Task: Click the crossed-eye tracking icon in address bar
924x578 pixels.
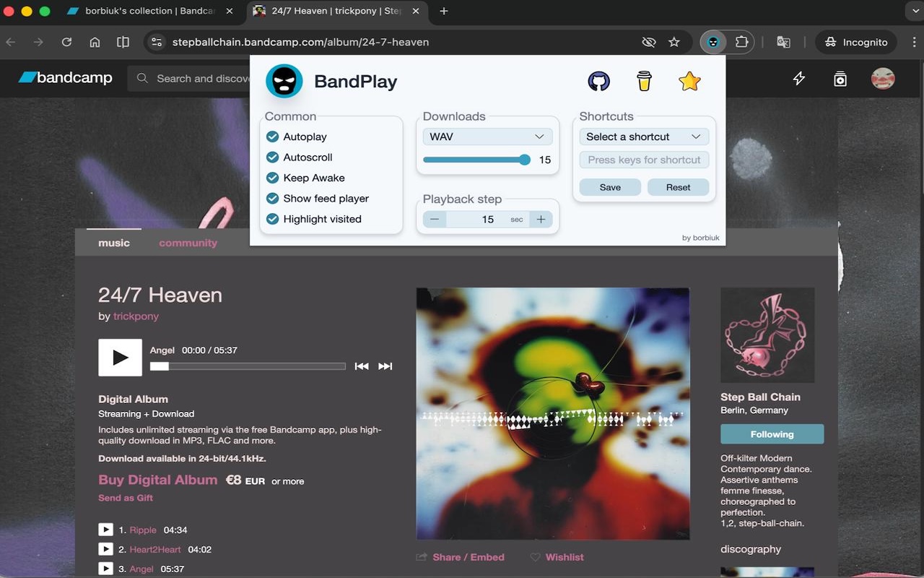Action: (649, 42)
